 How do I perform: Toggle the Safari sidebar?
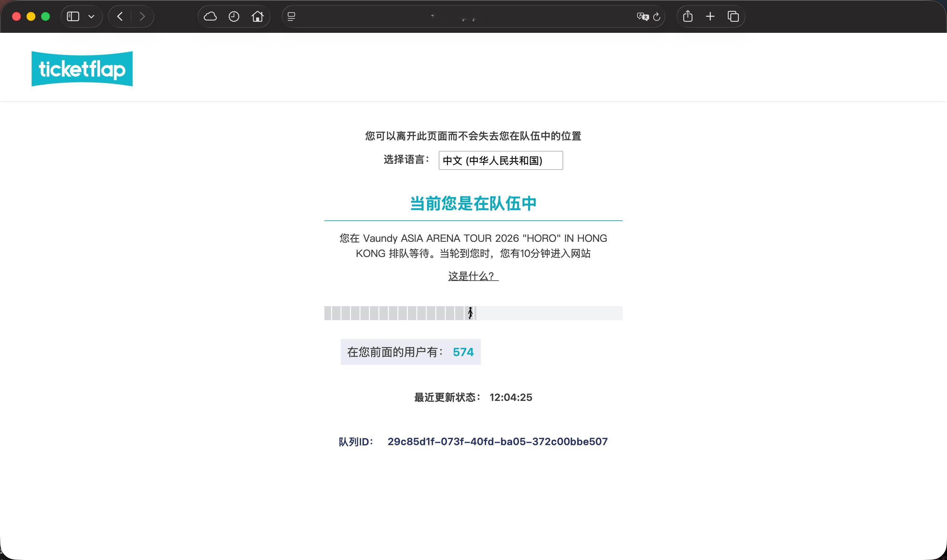(73, 17)
